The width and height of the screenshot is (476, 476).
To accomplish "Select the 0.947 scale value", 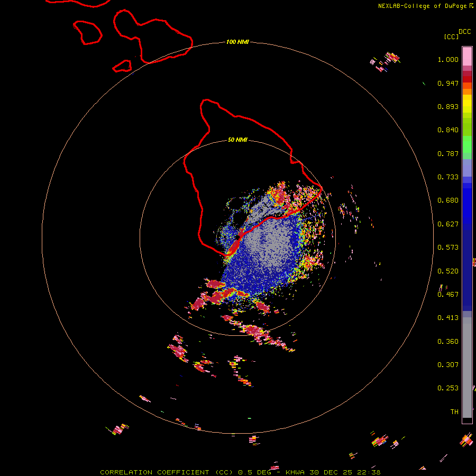I will pyautogui.click(x=448, y=83).
